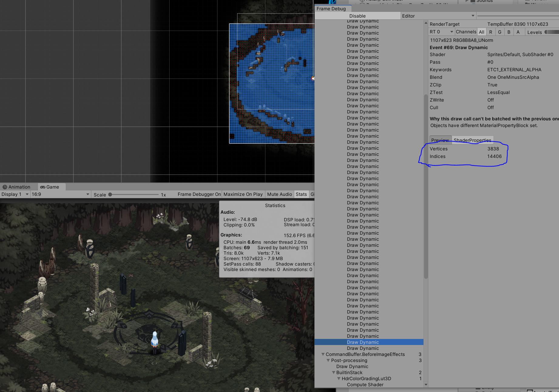This screenshot has width=559, height=392.
Task: Click the Sprites/Default shader value
Action: pos(520,55)
